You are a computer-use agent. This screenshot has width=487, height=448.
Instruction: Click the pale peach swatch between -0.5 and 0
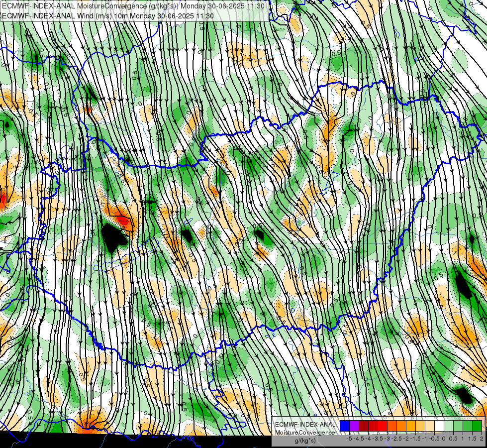point(429,426)
